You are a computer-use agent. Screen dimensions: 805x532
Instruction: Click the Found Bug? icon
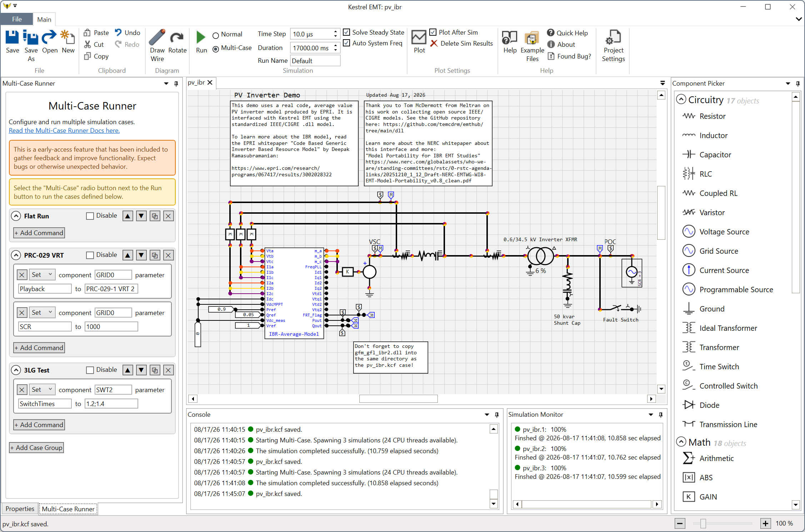pyautogui.click(x=551, y=56)
